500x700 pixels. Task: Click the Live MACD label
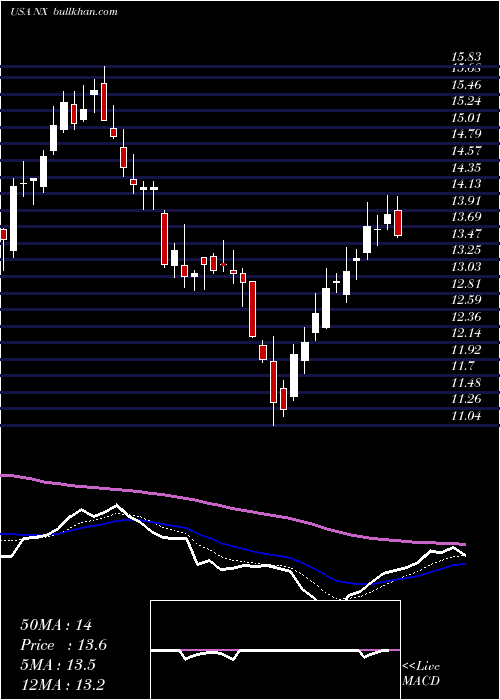(x=421, y=674)
